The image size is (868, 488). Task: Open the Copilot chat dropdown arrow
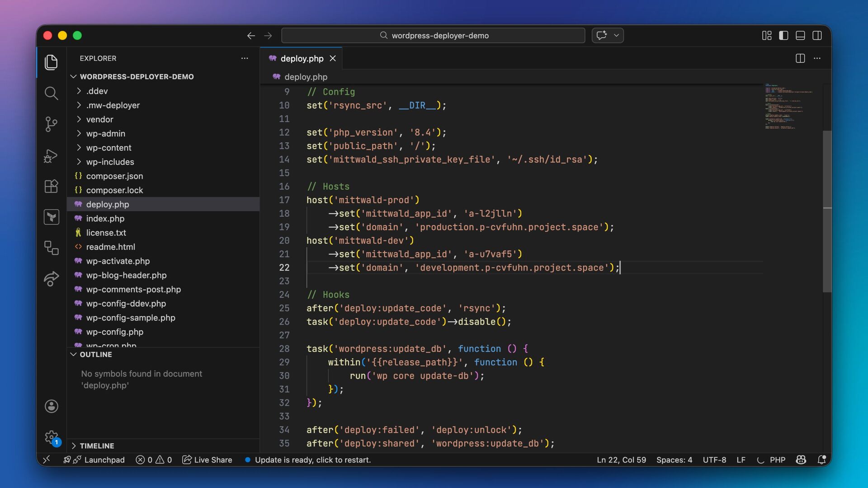tap(616, 35)
